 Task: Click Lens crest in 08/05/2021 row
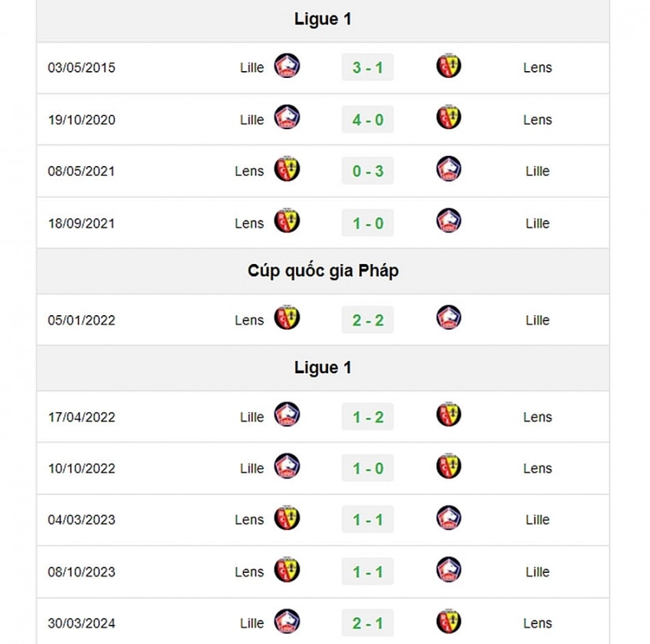287,169
